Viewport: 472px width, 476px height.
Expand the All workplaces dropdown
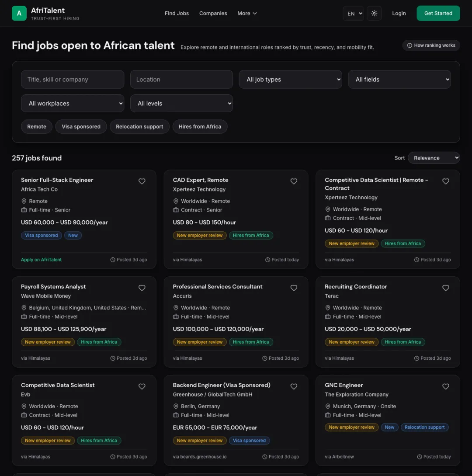click(73, 103)
